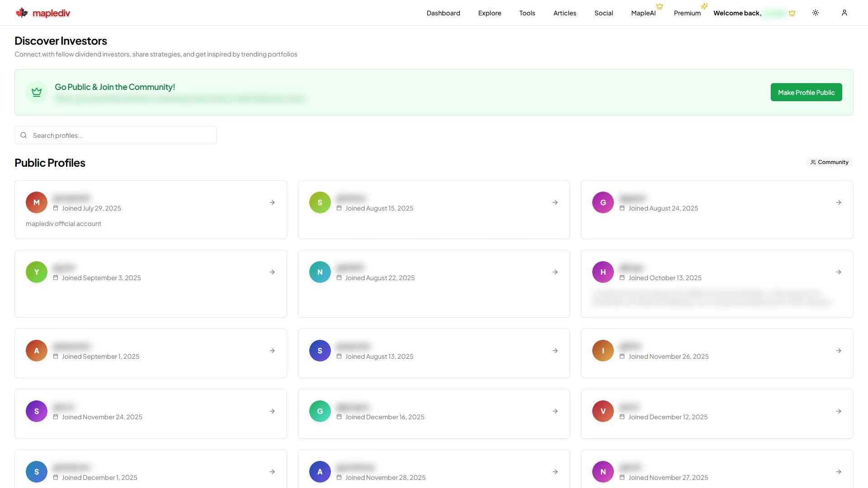This screenshot has height=488, width=868.
Task: Click the N avatar joined November 27, 2025
Action: pyautogui.click(x=603, y=472)
